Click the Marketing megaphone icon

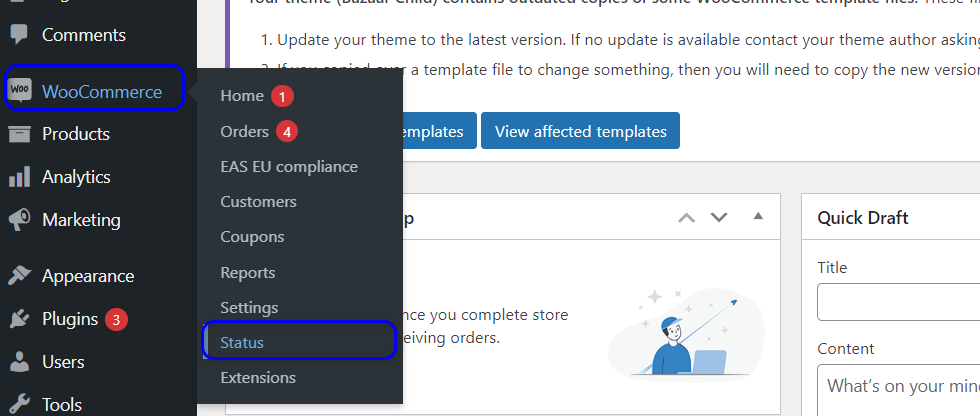point(19,220)
